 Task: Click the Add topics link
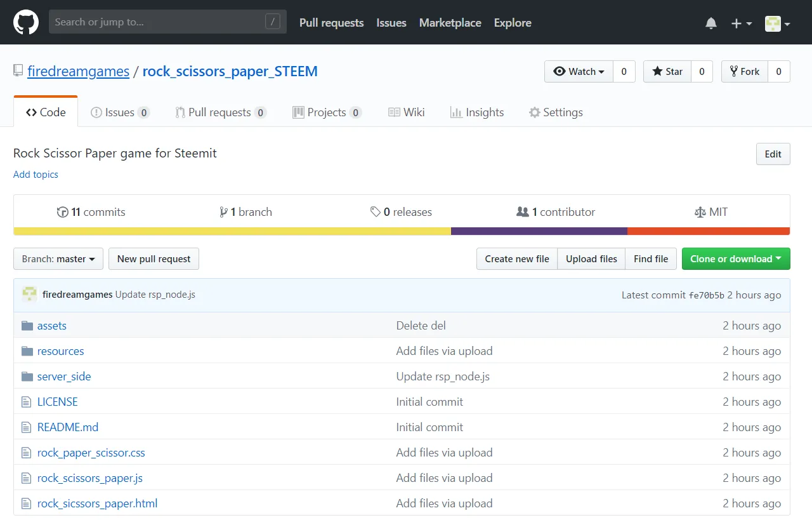pos(36,175)
